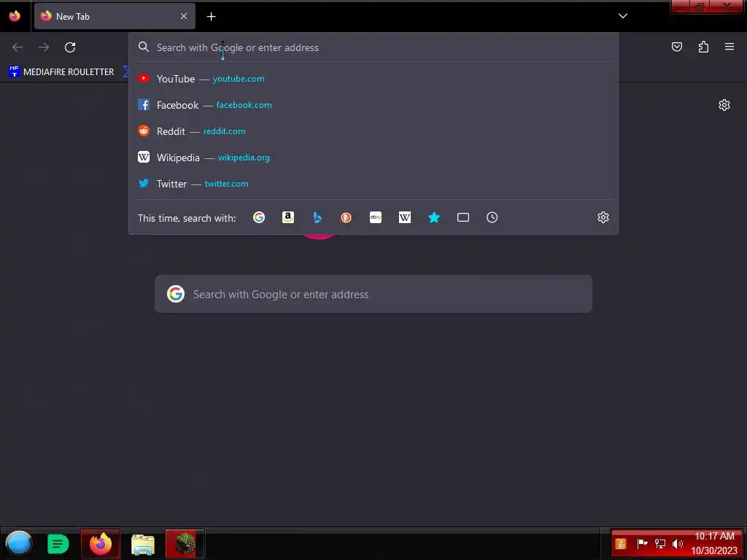747x560 pixels.
Task: Click the Start orb on the taskbar
Action: (x=18, y=543)
